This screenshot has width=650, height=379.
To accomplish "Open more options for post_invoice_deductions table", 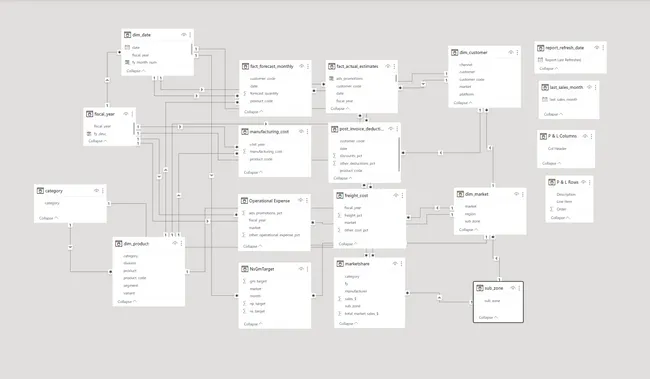I will [397, 129].
